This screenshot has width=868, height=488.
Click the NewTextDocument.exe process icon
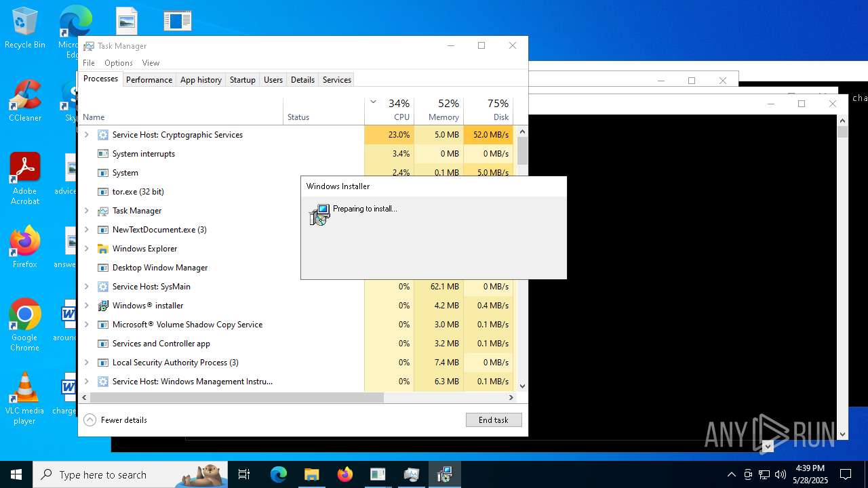(103, 230)
